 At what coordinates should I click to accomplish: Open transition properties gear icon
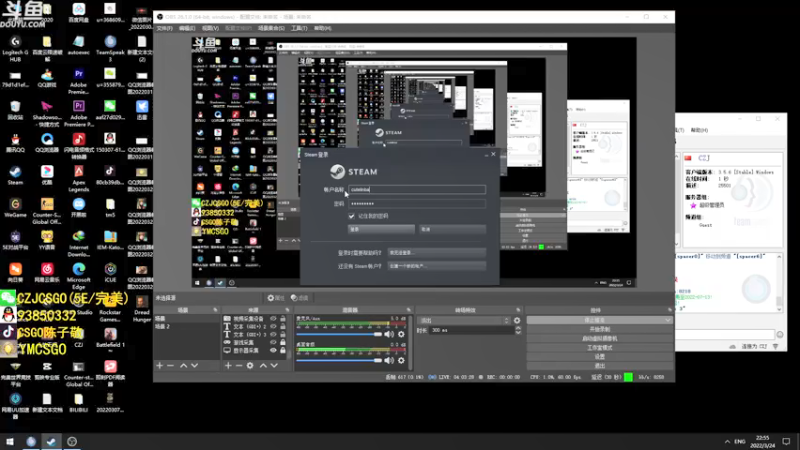tap(517, 320)
